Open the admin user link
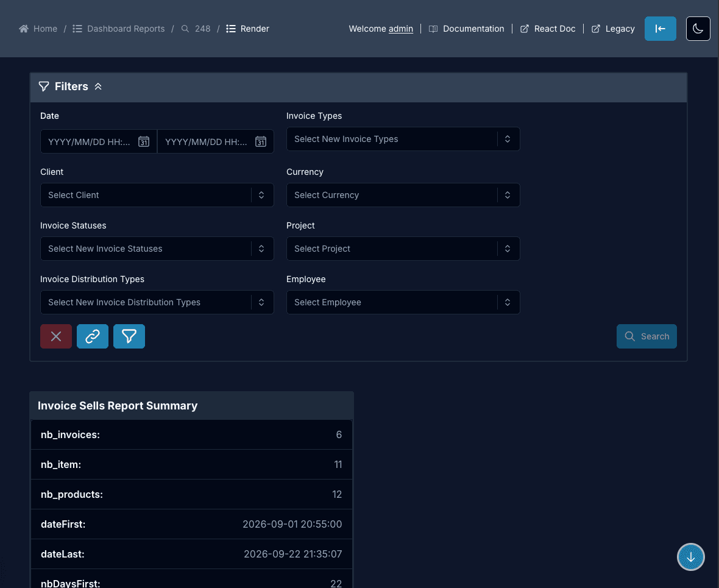The width and height of the screenshot is (719, 588). [x=401, y=29]
